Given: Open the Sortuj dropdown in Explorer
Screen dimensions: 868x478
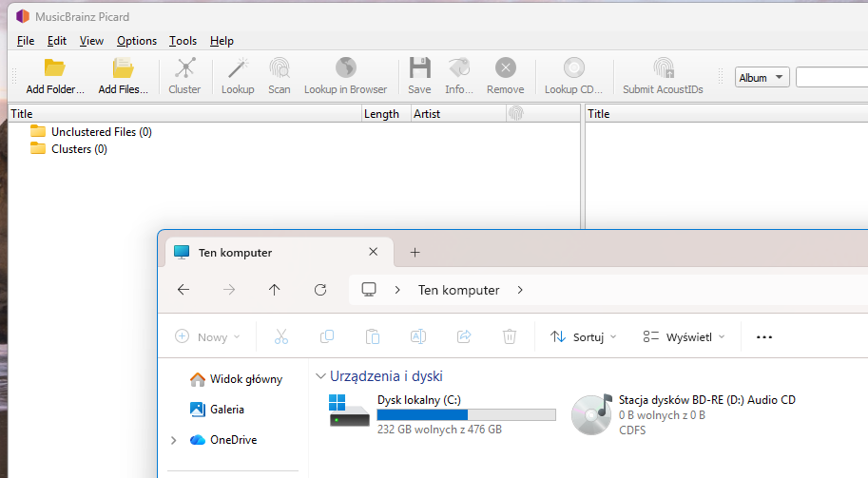Looking at the screenshot, I should point(584,336).
